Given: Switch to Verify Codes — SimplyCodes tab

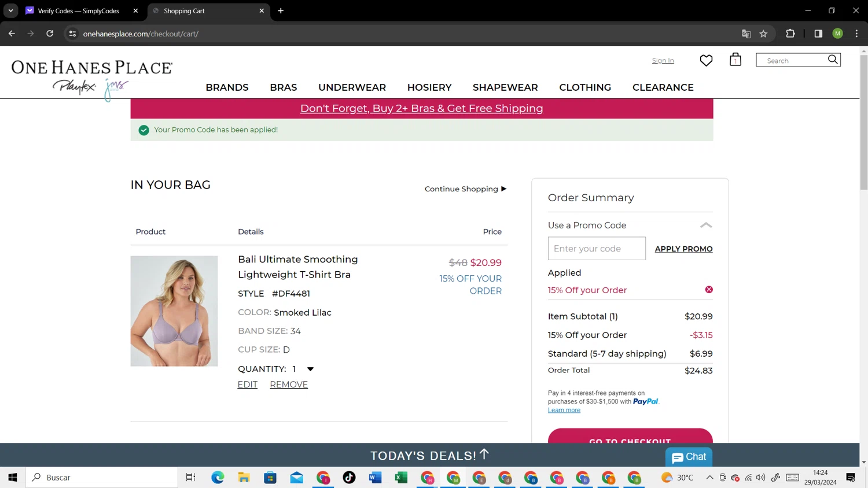Looking at the screenshot, I should tap(78, 10).
